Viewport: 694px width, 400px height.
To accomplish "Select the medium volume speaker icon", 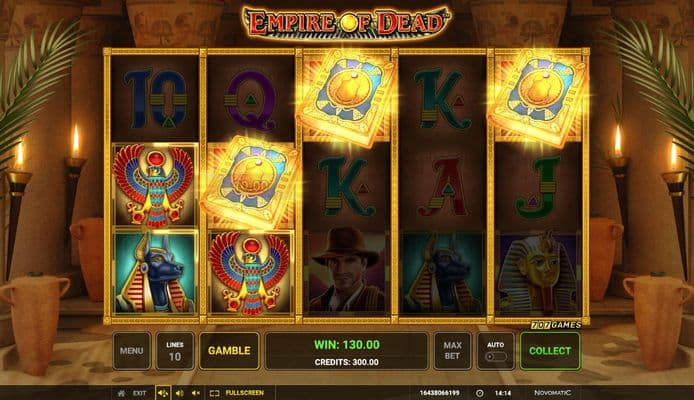I will (179, 393).
